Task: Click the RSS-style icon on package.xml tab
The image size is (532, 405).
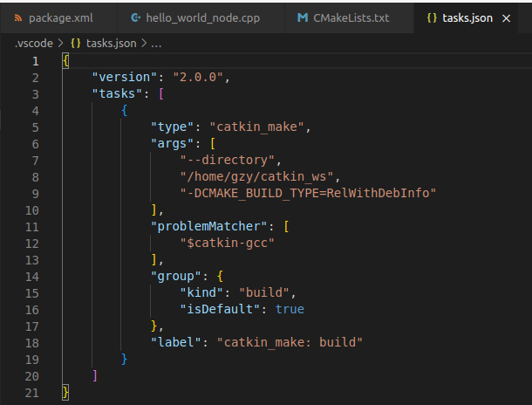Action: (x=18, y=18)
